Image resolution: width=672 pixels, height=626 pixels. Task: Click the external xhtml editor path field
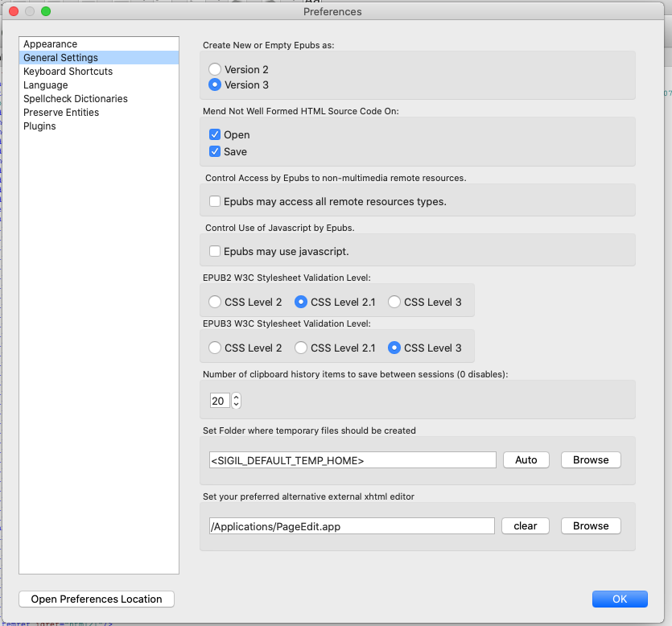click(351, 525)
